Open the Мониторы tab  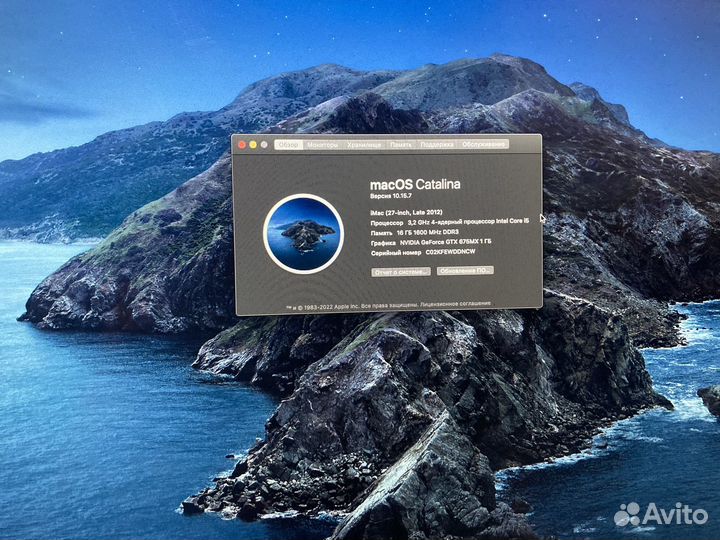point(322,145)
